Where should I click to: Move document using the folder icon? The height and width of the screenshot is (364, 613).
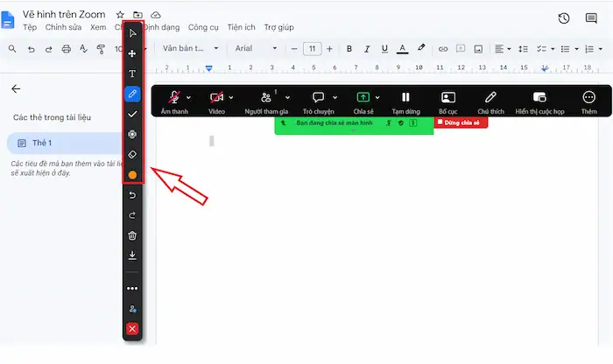[137, 15]
